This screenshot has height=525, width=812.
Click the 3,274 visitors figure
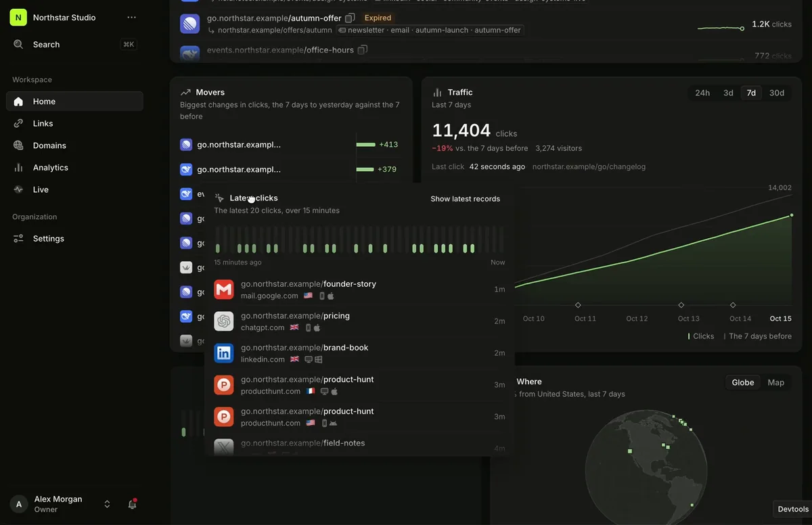pyautogui.click(x=558, y=148)
